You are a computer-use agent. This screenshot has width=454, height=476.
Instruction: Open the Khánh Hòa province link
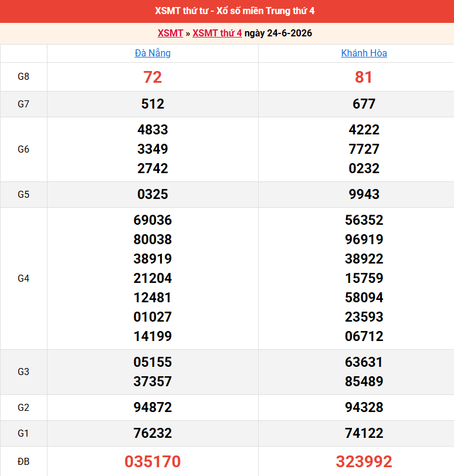[x=364, y=53]
